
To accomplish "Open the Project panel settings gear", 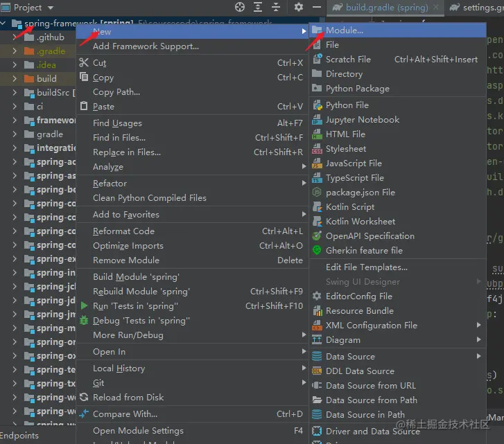I will 299,7.
